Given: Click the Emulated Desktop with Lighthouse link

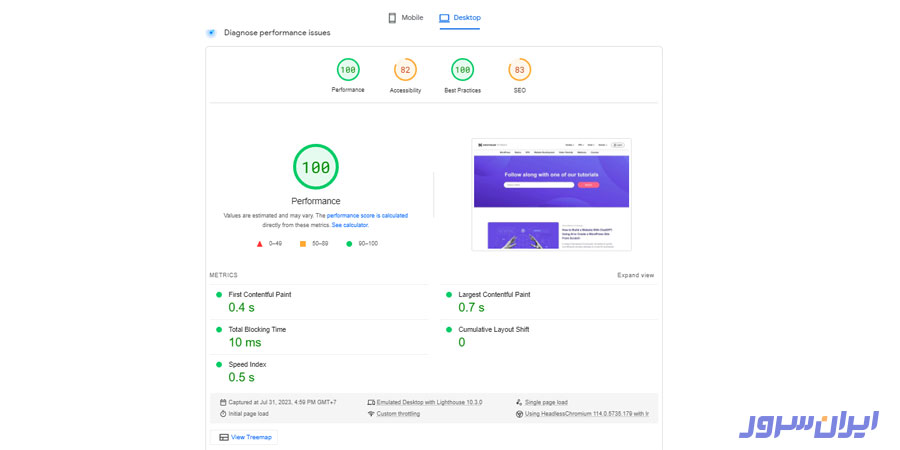Looking at the screenshot, I should pyautogui.click(x=429, y=402).
